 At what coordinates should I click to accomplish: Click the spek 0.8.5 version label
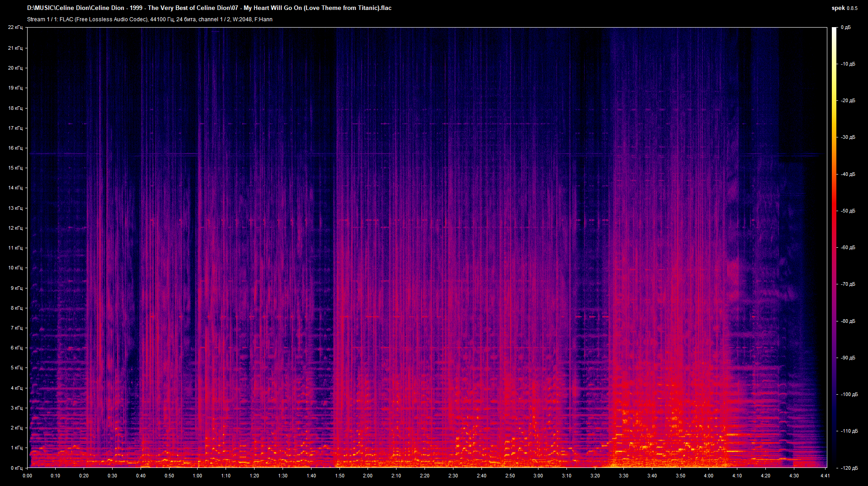844,8
